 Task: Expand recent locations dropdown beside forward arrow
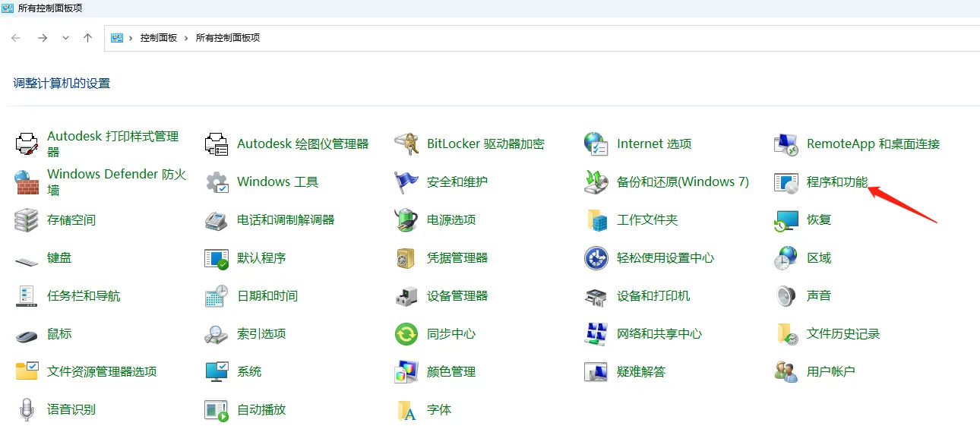coord(65,36)
